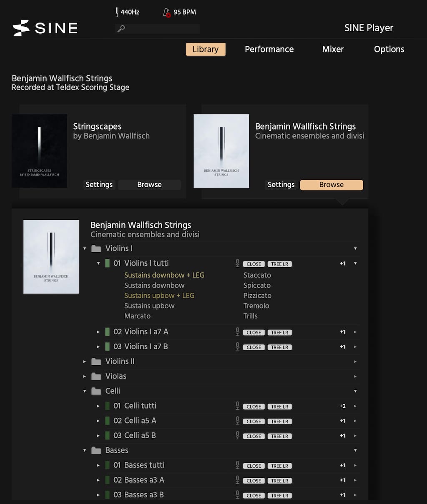Open Settings for Benjamin Wallfisch Strings
The height and width of the screenshot is (504, 427).
pyautogui.click(x=281, y=185)
